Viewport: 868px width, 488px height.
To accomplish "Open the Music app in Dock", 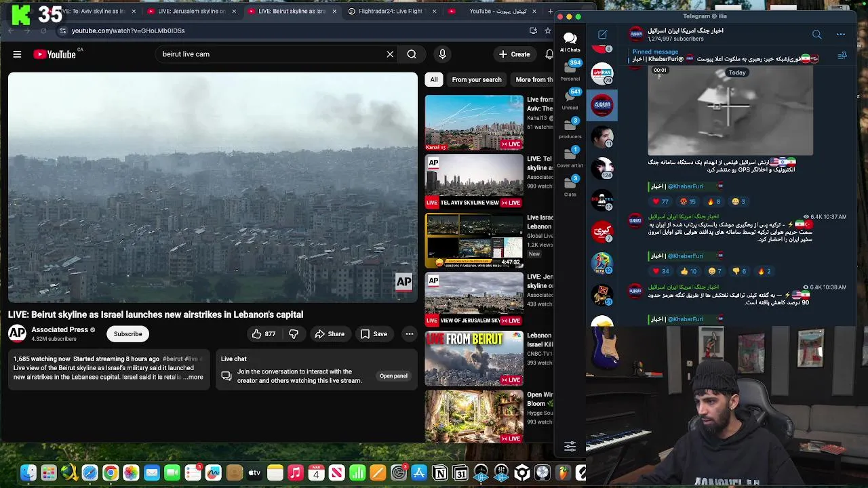I will tap(296, 472).
